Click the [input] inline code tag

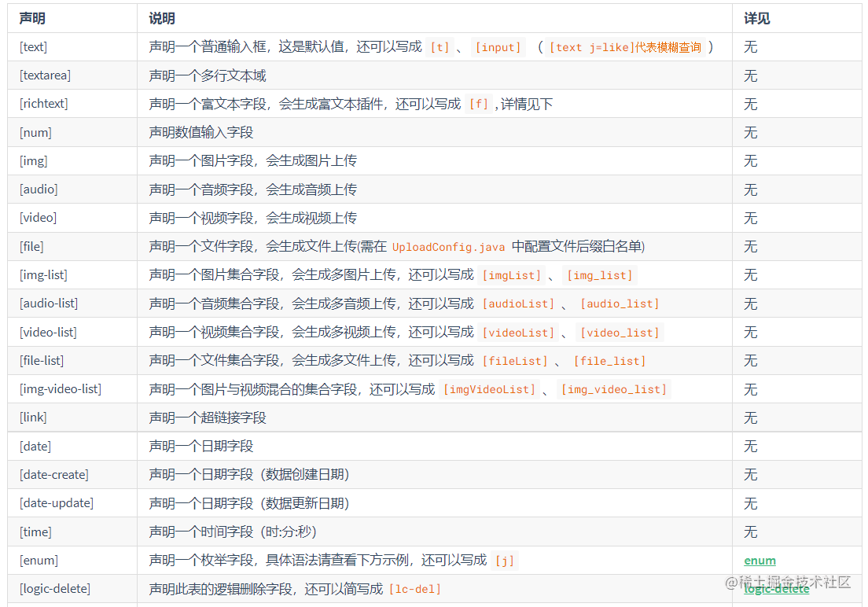[x=498, y=48]
